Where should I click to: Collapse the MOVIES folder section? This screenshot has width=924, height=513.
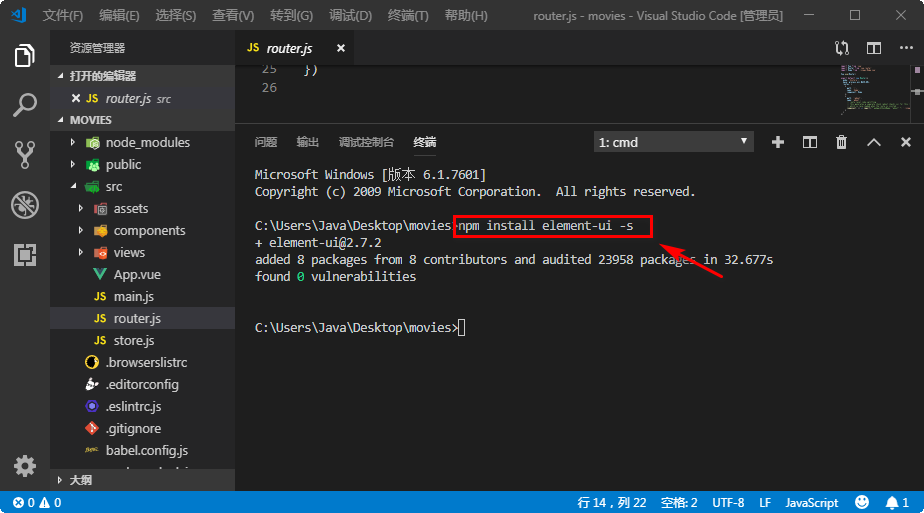tap(60, 120)
